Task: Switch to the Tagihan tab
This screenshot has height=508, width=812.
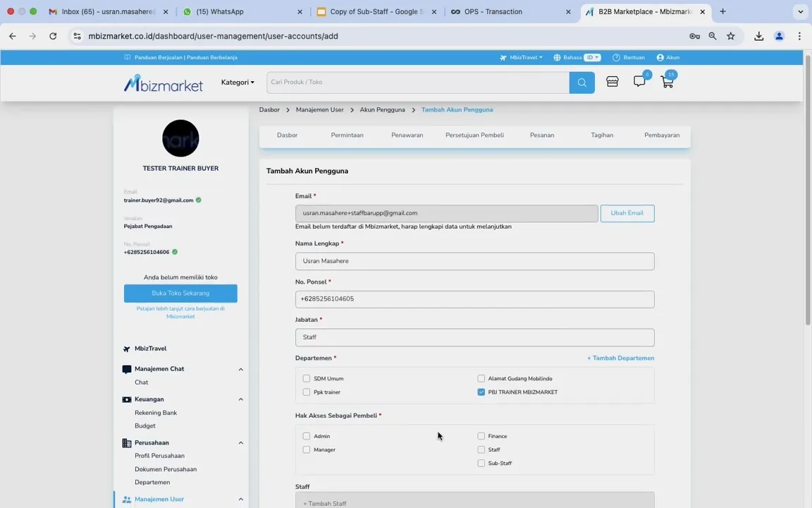Action: (601, 135)
